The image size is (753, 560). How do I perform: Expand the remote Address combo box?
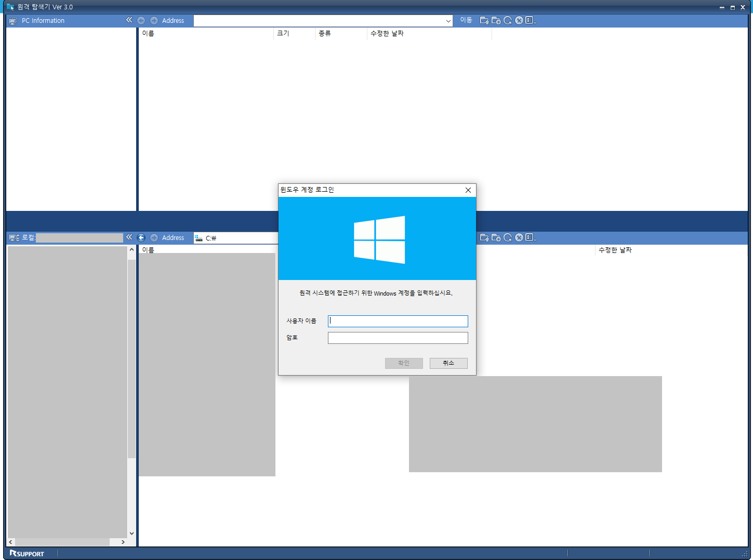(448, 21)
